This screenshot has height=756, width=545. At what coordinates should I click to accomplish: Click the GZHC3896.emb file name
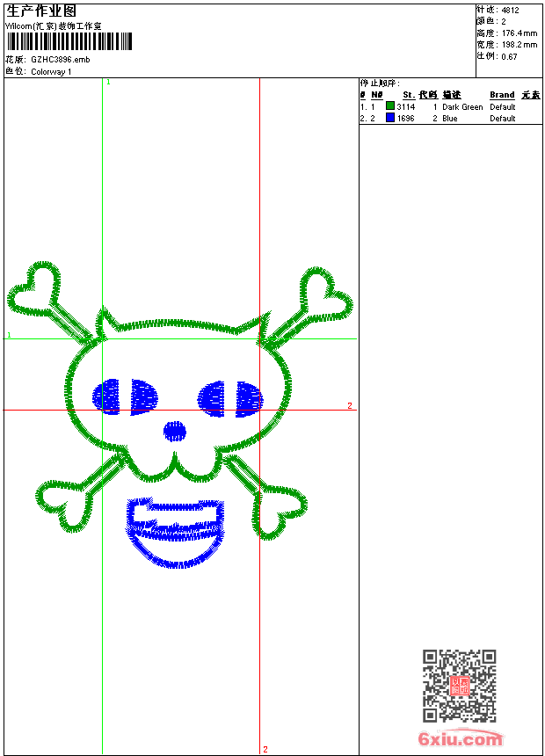tap(61, 59)
